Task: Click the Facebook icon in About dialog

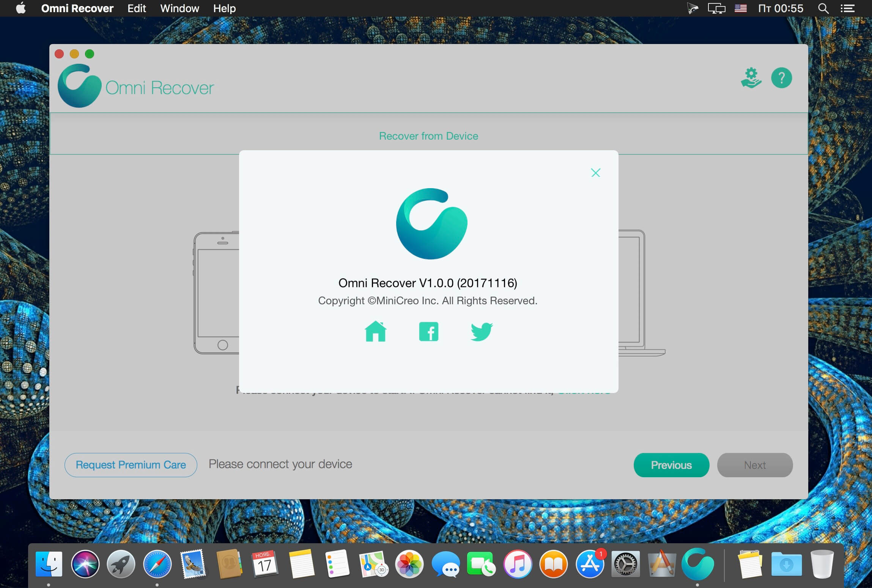Action: coord(428,332)
